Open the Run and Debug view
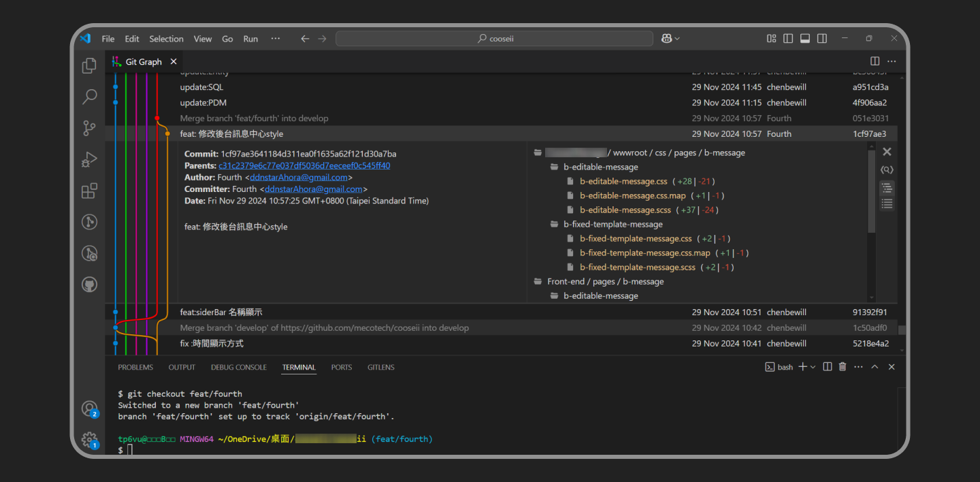Screen dimensions: 980x482 [x=89, y=159]
